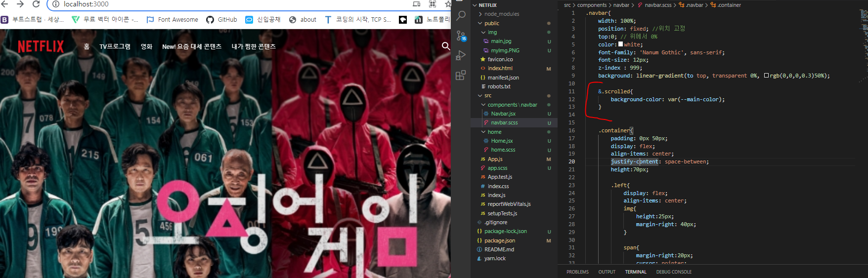The width and height of the screenshot is (868, 278).
Task: Select 내가 찜한 콘텐츠 navbar item
Action: click(254, 46)
